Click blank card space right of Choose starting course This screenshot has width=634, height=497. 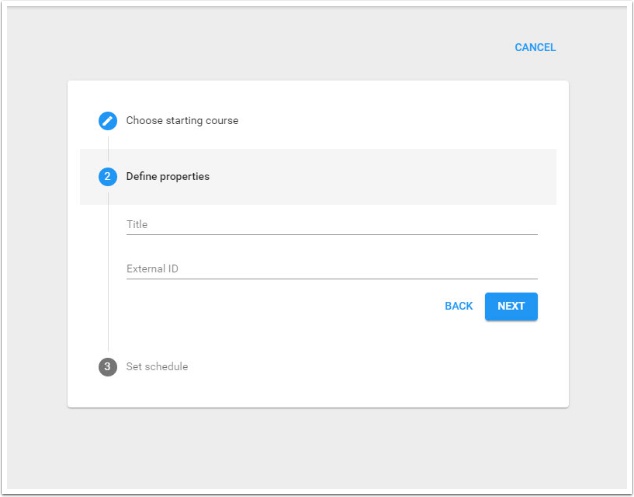420,121
